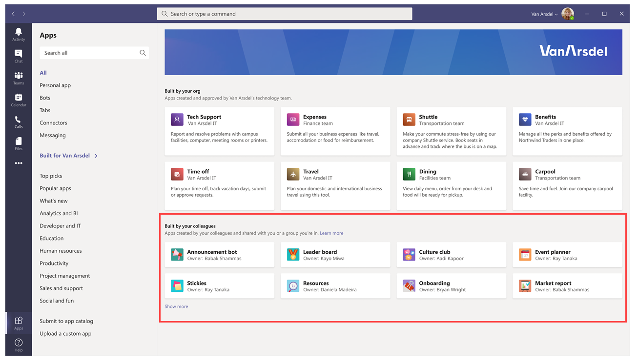Image resolution: width=638 pixels, height=364 pixels.
Task: Click the Expenses app icon
Action: point(293,120)
